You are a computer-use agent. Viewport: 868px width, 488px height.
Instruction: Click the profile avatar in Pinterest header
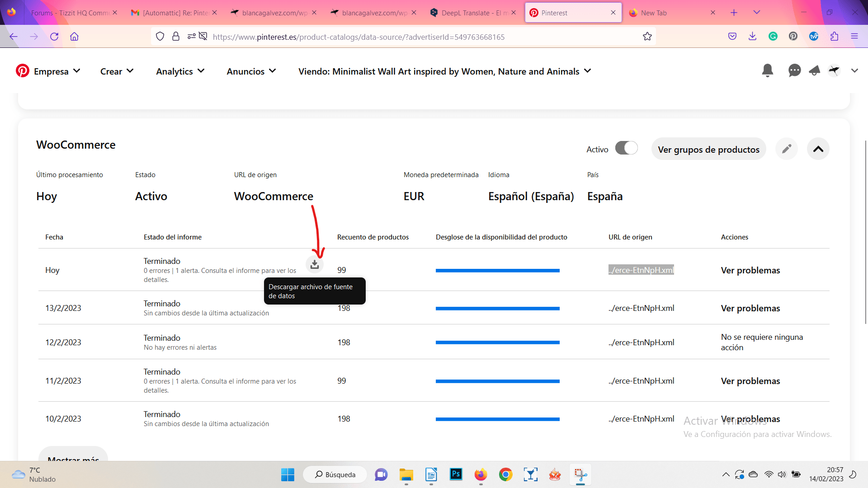point(834,71)
